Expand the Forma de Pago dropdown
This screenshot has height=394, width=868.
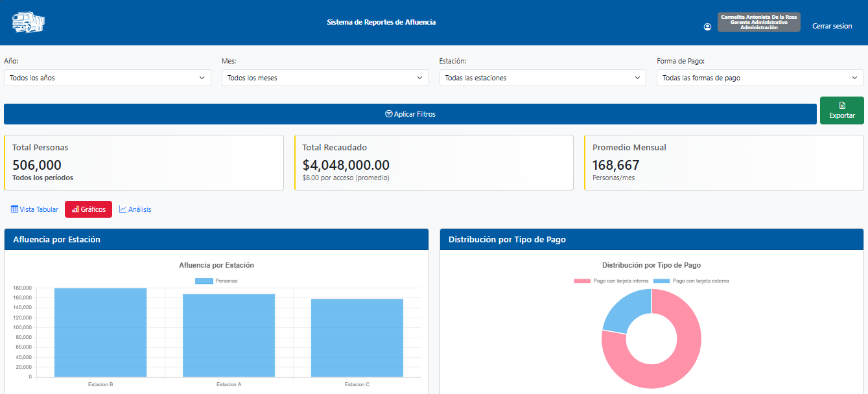[760, 78]
